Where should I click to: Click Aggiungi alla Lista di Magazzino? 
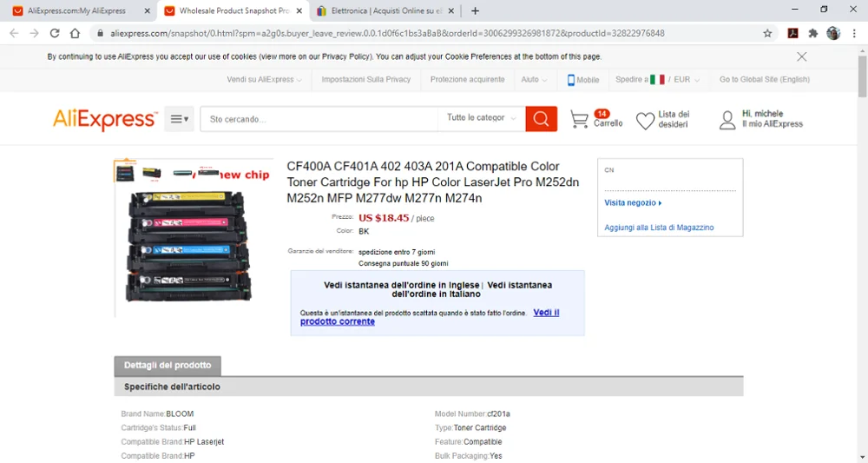[659, 228]
